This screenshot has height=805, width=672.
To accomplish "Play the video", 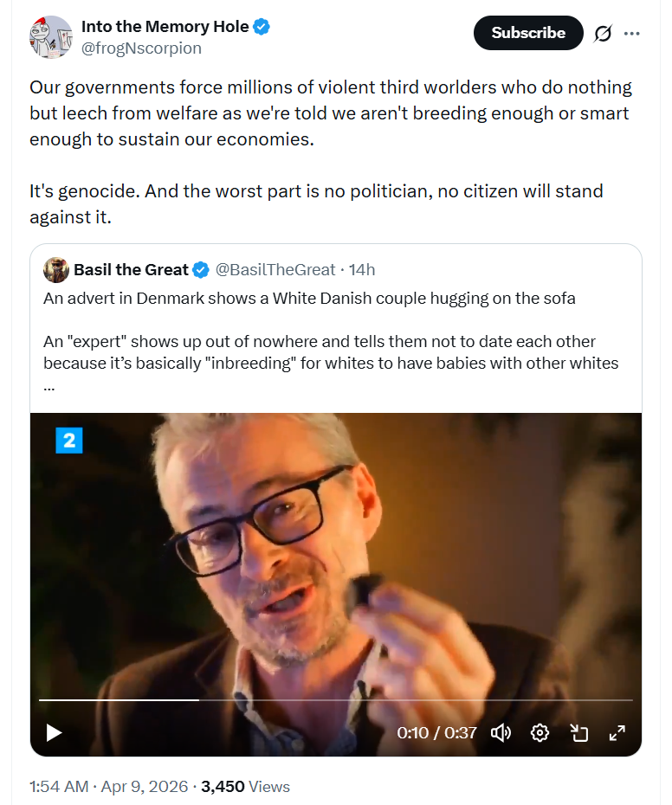I will [x=54, y=732].
